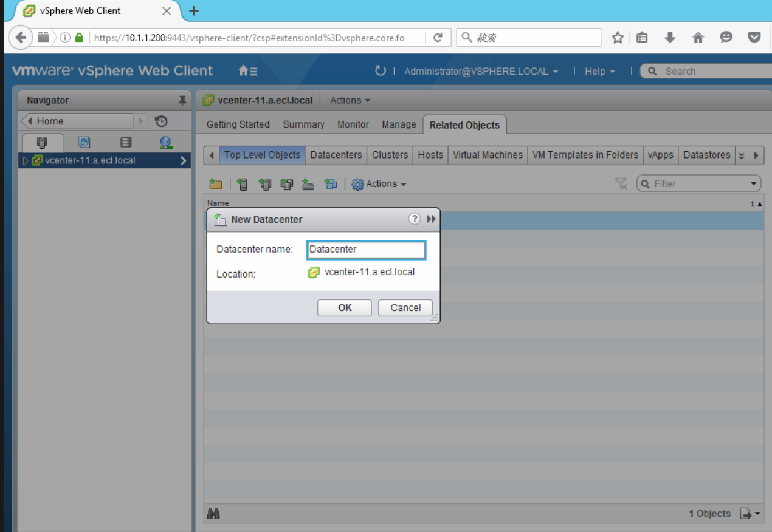This screenshot has width=772, height=532.
Task: Bookmark this page with the star icon
Action: tap(618, 38)
